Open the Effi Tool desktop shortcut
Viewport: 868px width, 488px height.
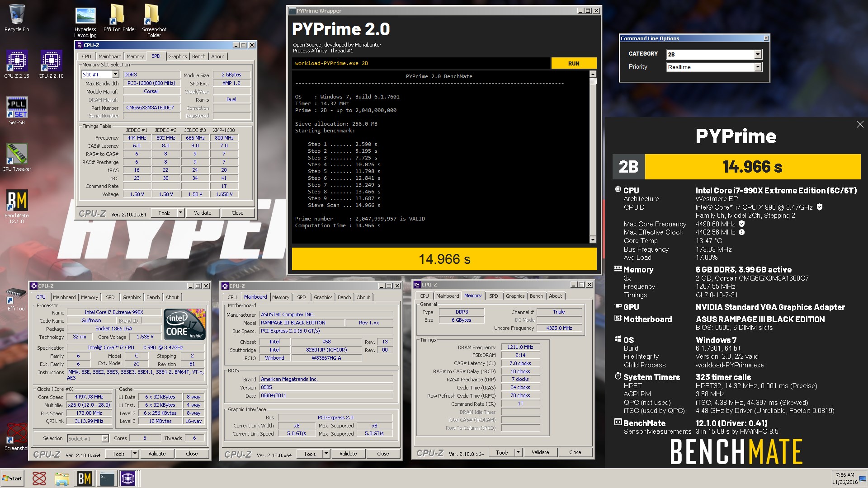coord(17,299)
